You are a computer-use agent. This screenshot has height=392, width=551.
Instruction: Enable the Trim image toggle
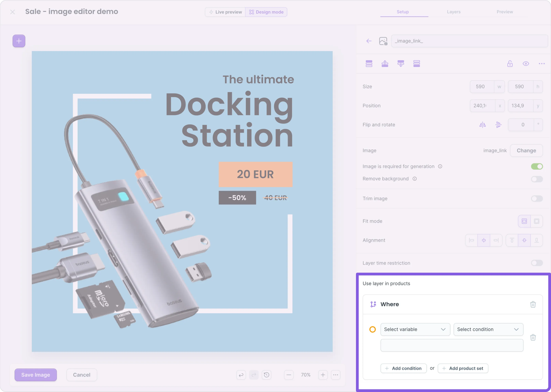point(537,199)
